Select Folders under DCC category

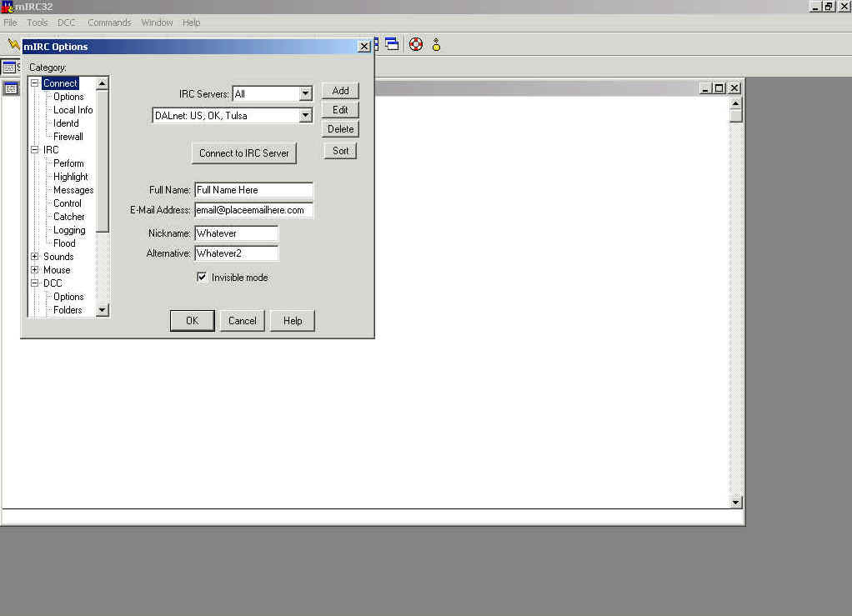click(68, 309)
